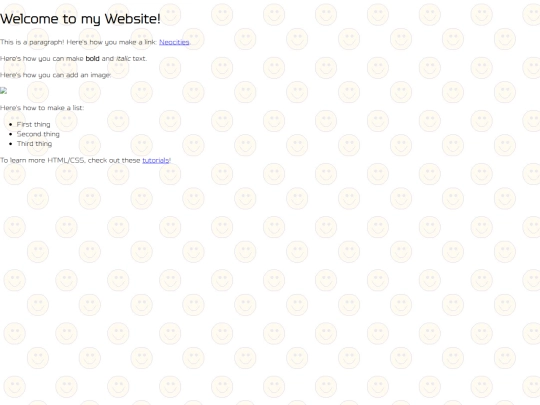Click the "Welcome to my Website!" heading
The height and width of the screenshot is (405, 540).
[80, 19]
